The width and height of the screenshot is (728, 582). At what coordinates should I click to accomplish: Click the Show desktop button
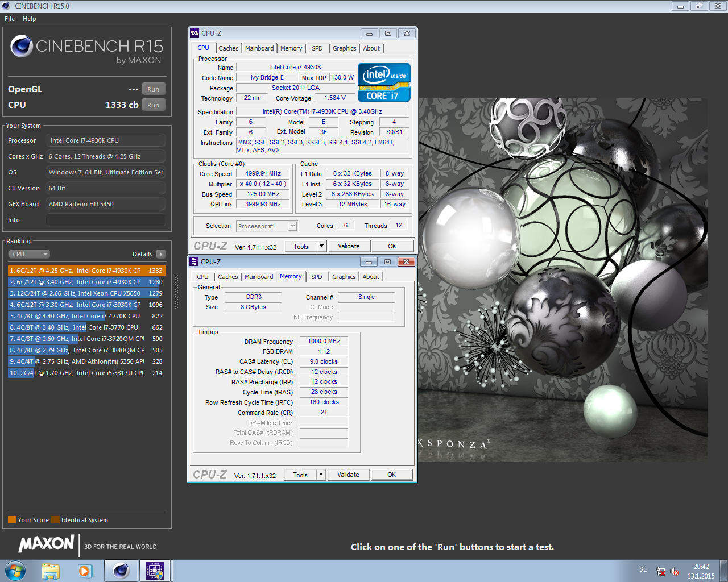[724, 571]
